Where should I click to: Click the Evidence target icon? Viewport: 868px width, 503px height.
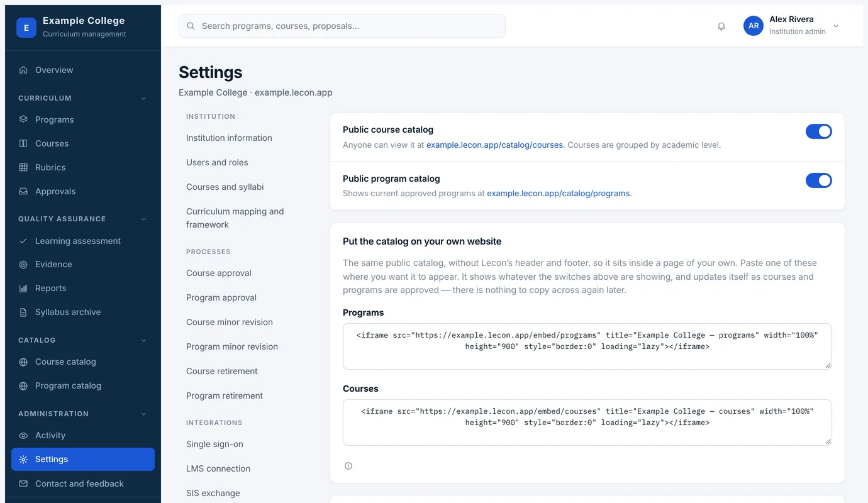point(23,265)
